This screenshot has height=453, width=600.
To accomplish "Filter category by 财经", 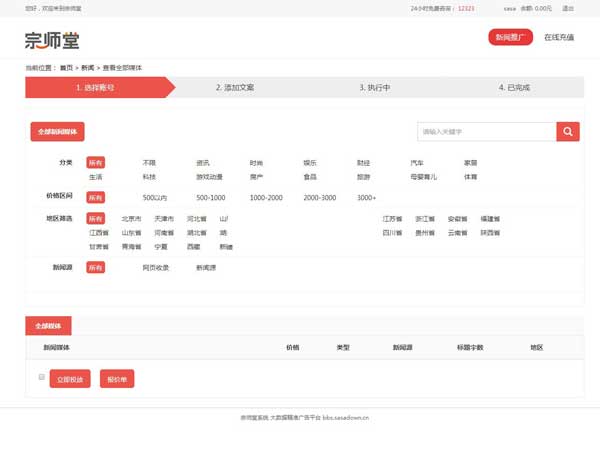I will point(364,163).
